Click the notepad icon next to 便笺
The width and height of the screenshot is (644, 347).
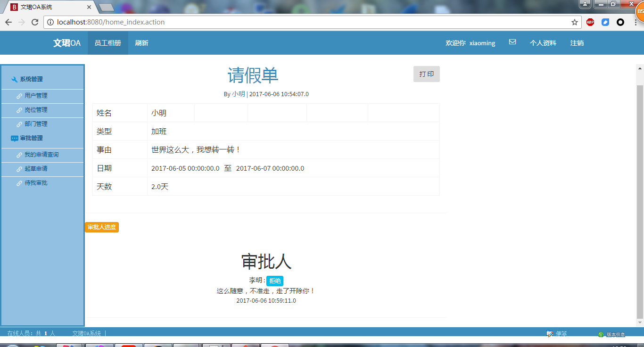[550, 334]
